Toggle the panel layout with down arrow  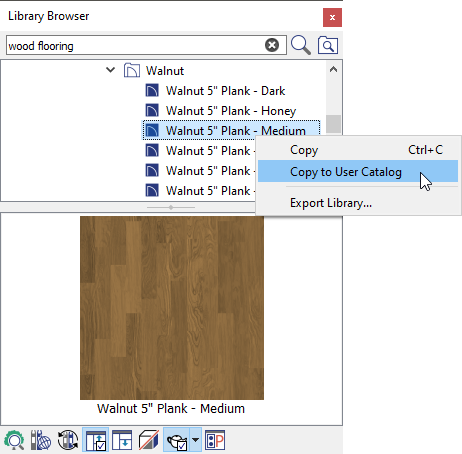point(122,440)
